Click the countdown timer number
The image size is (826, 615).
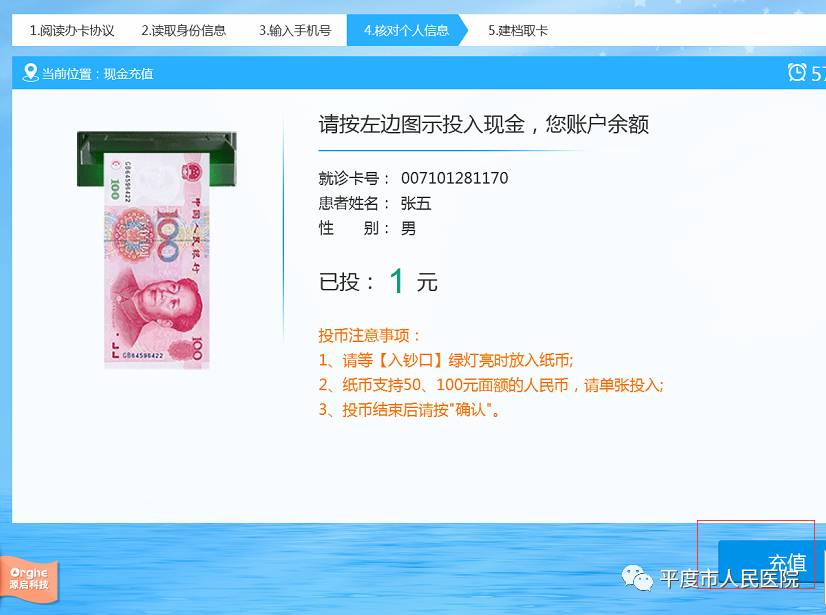click(818, 73)
